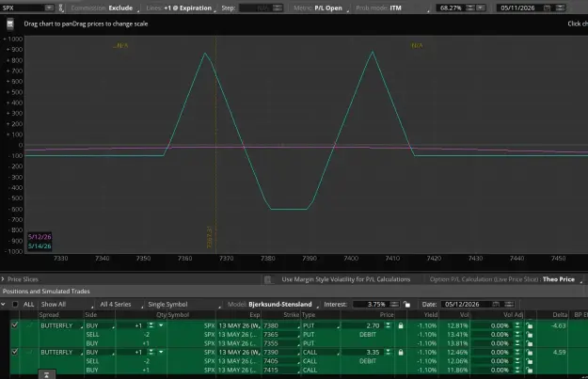Adjust price 2.70 stepper on PUT butterfly
588x379 pixels.
pyautogui.click(x=389, y=325)
